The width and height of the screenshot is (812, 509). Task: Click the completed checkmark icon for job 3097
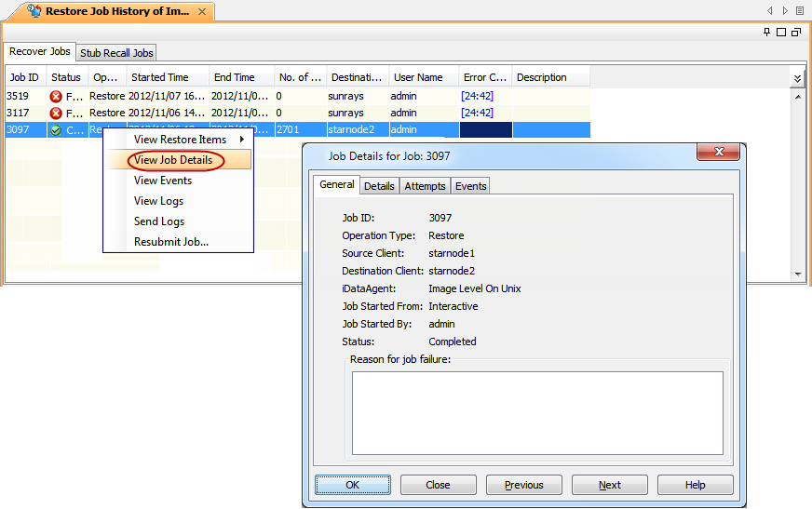(x=56, y=130)
